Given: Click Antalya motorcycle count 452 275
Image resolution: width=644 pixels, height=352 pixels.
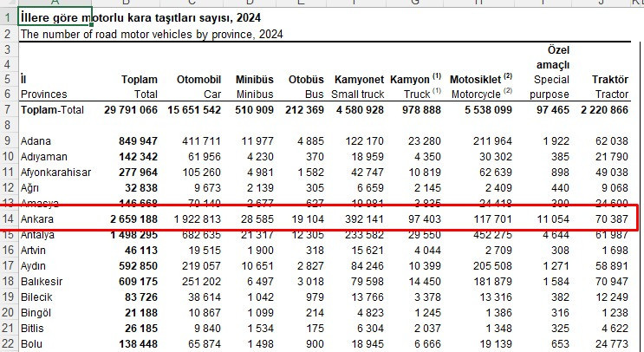Looking at the screenshot, I should (492, 235).
